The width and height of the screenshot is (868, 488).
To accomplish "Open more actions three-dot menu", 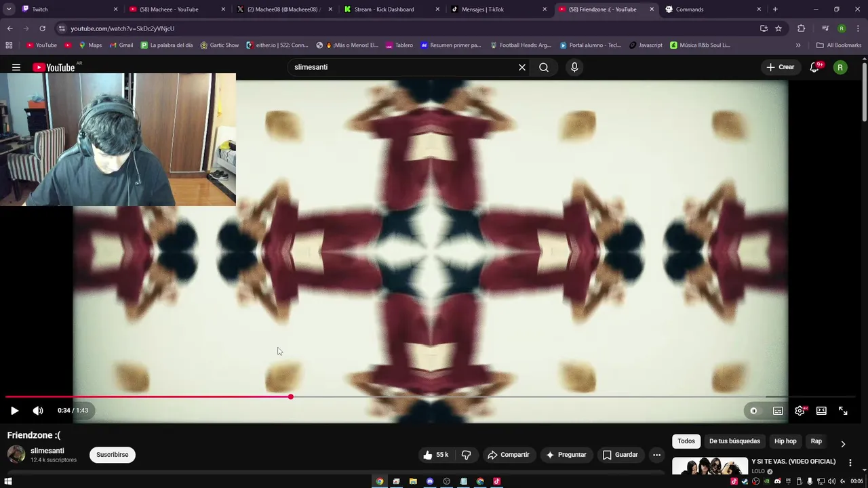I will click(x=656, y=455).
